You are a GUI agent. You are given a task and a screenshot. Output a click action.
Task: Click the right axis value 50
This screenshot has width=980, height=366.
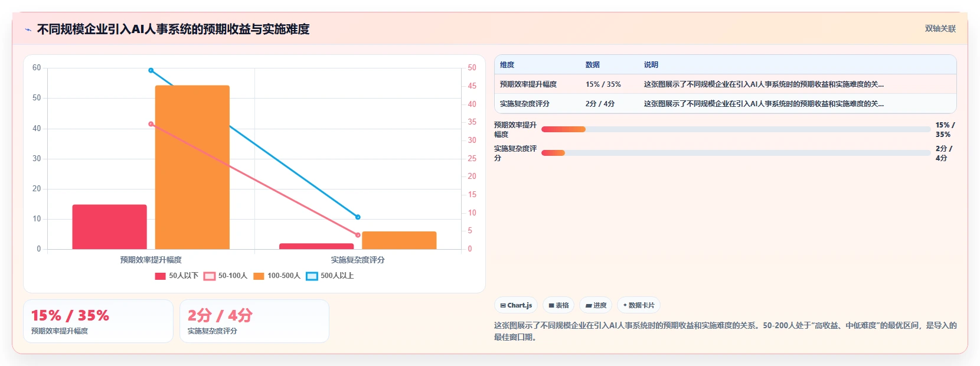pos(472,68)
